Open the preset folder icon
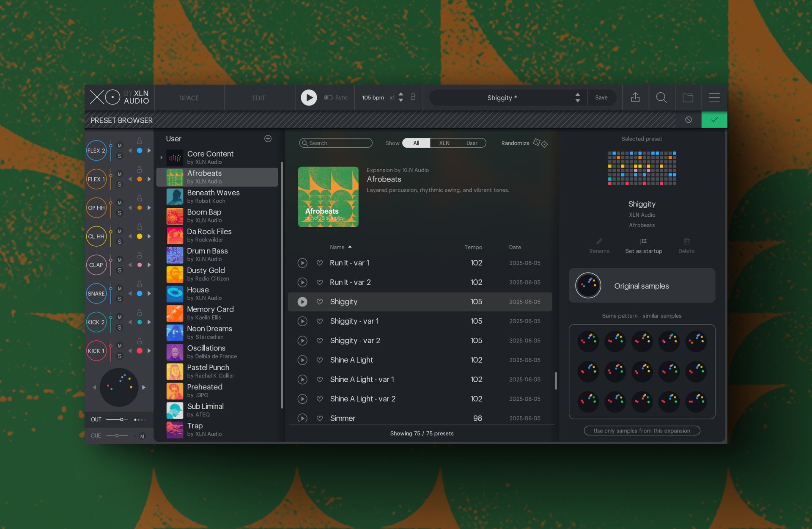Screen dimensions: 812x529 [x=688, y=98]
